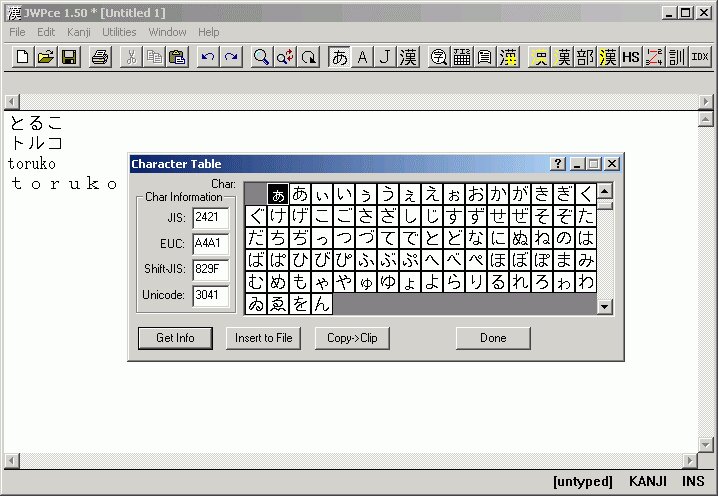Screen dimensions: 718x496
Task: Open index lookup IDX icon
Action: [700, 57]
